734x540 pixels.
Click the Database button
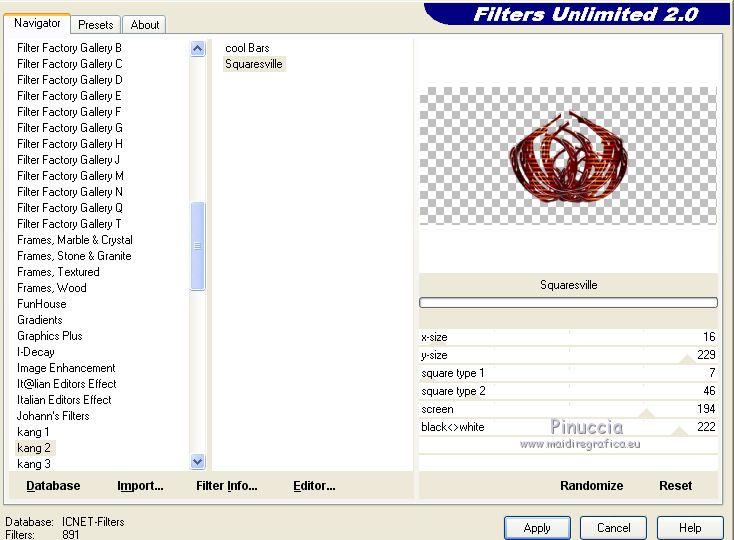53,486
